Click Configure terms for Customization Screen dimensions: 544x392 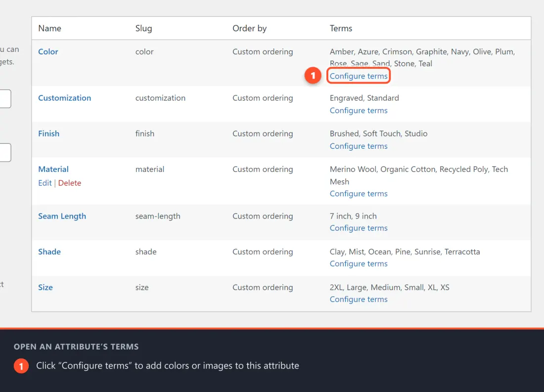click(359, 110)
